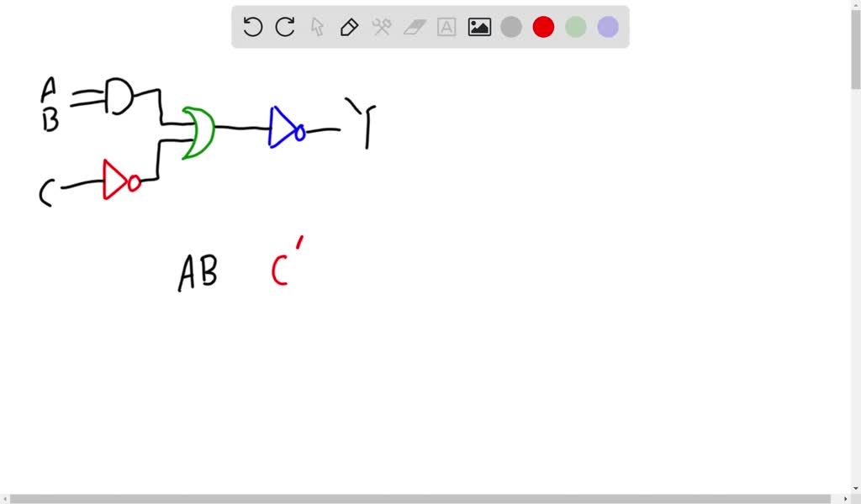Select the eraser tool
Viewport: 861px width, 504px height.
[415, 27]
